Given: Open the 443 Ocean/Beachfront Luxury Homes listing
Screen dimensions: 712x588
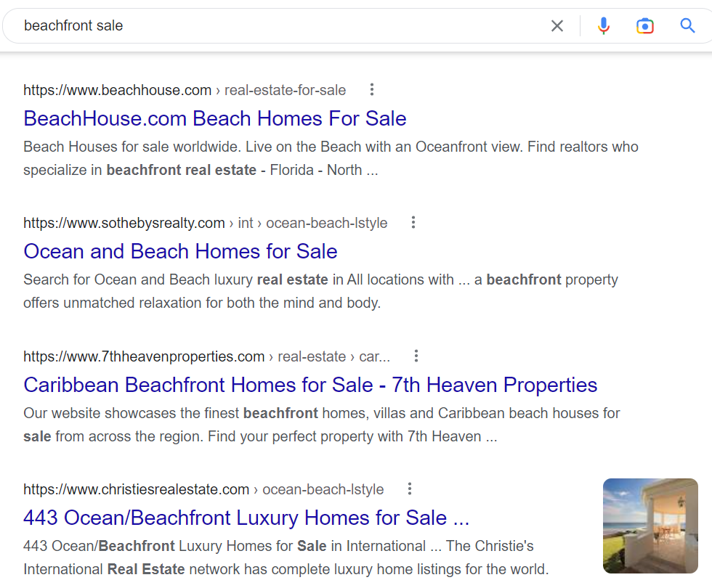Looking at the screenshot, I should (x=248, y=518).
